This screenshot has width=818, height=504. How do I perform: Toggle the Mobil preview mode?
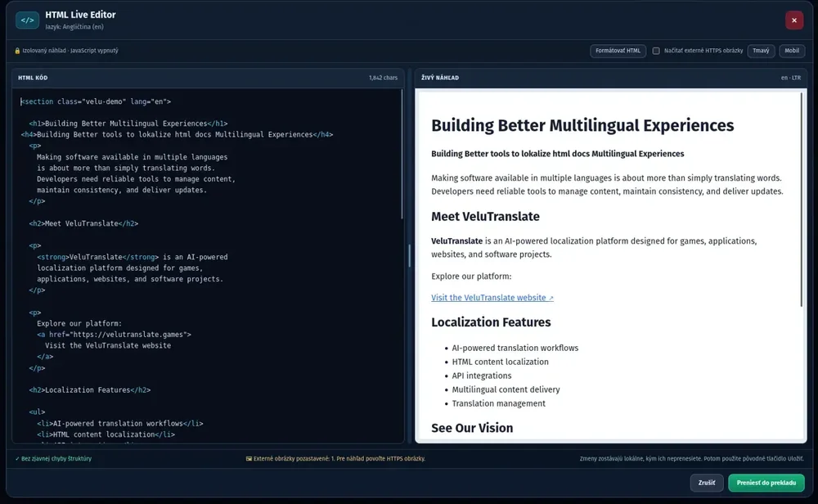[x=792, y=51]
